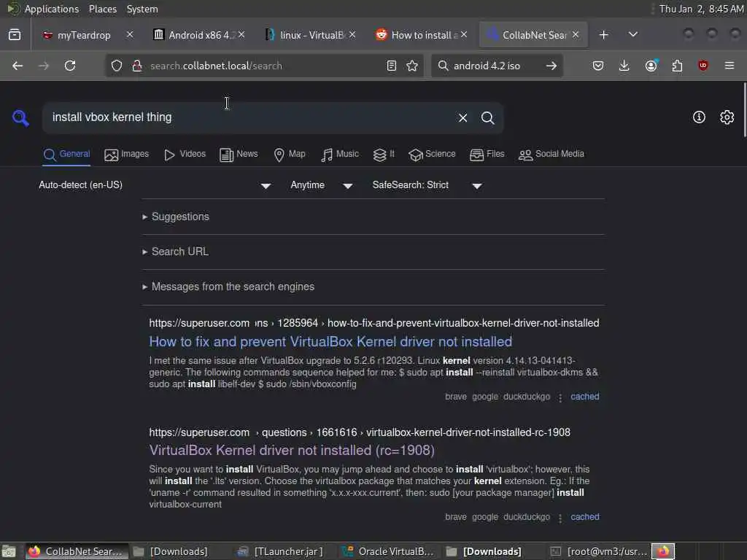Clear the search query with the X
Viewport: 747px width, 560px height.
coord(462,117)
